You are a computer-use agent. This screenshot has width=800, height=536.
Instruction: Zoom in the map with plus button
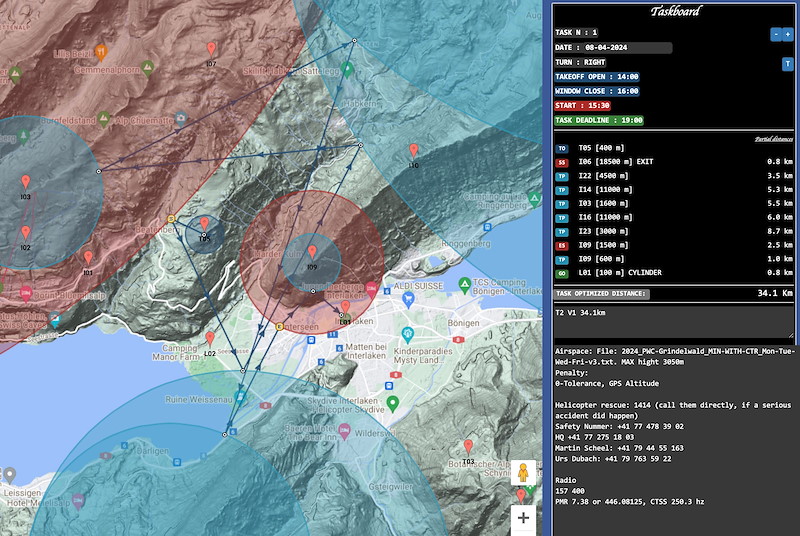pyautogui.click(x=523, y=518)
